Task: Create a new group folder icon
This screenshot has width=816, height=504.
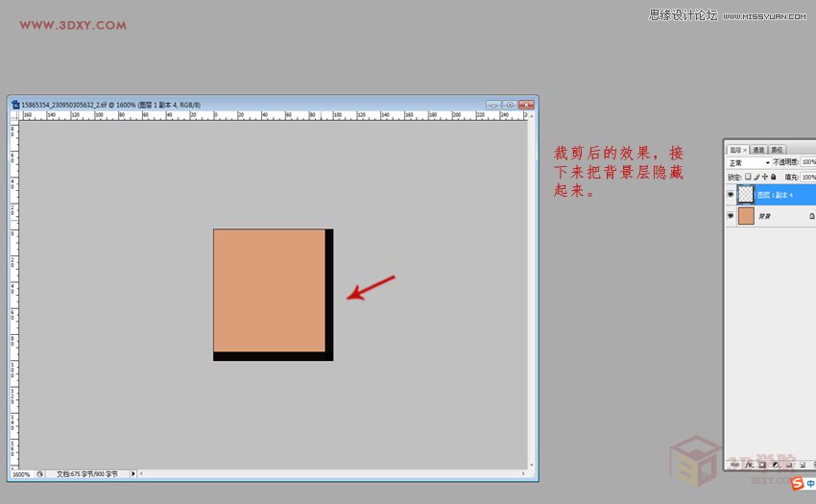Action: (x=789, y=465)
